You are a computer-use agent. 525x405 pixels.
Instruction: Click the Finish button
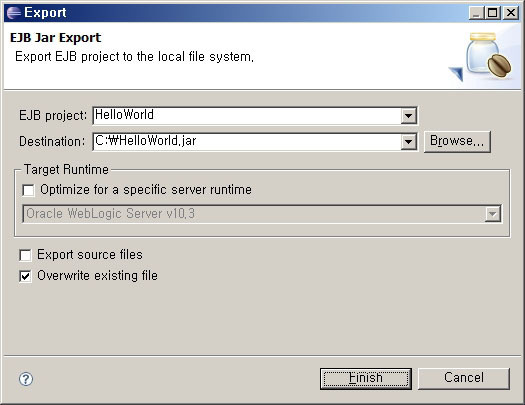tap(366, 379)
